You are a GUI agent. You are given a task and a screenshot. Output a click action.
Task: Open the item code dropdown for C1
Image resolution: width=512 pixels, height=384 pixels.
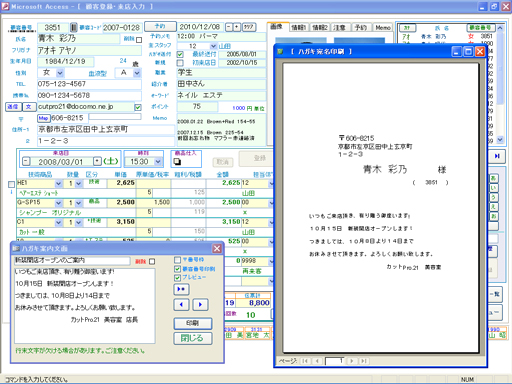59,222
